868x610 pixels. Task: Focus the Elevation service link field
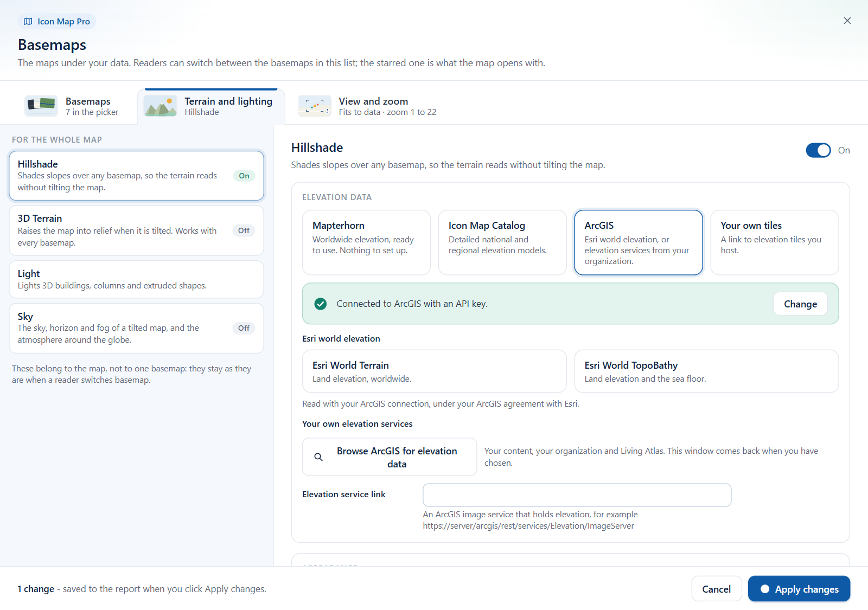pyautogui.click(x=577, y=495)
